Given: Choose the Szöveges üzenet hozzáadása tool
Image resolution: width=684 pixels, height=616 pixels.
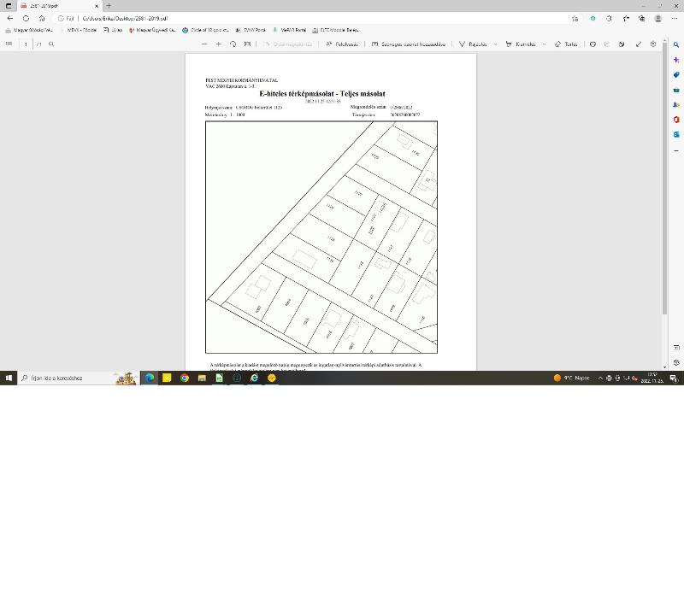Looking at the screenshot, I should pos(409,44).
